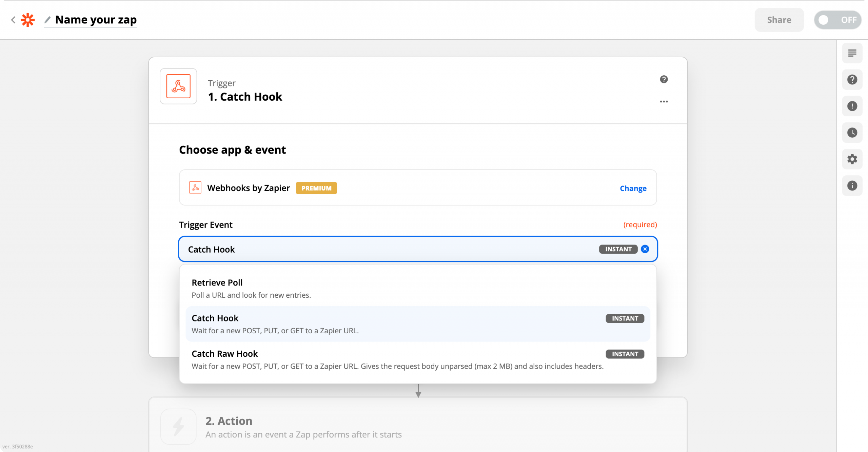Open the settings gear sidebar icon
This screenshot has height=452, width=868.
(x=852, y=159)
